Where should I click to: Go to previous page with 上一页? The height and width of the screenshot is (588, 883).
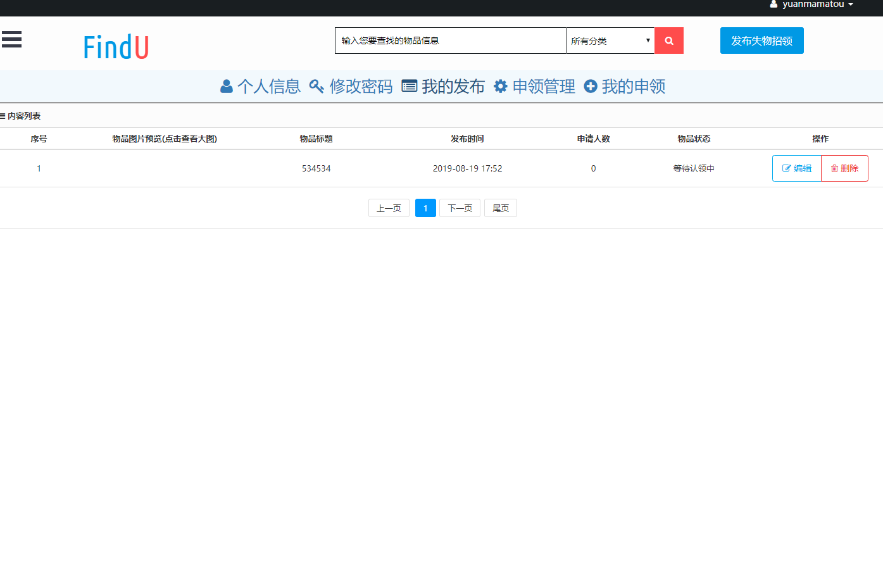click(389, 208)
